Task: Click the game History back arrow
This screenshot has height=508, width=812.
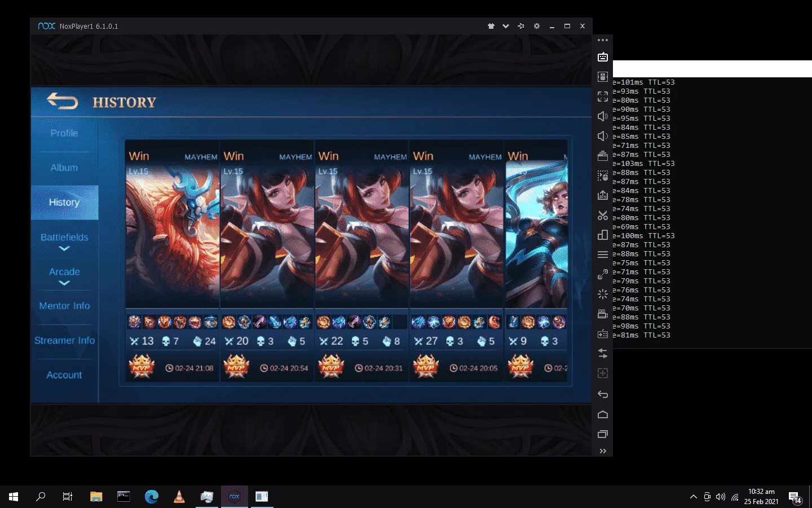Action: 62,101
